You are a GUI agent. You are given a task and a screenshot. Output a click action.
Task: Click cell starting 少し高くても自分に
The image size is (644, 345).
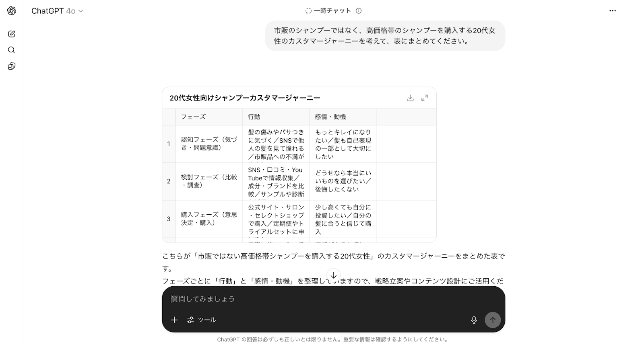[x=343, y=219]
